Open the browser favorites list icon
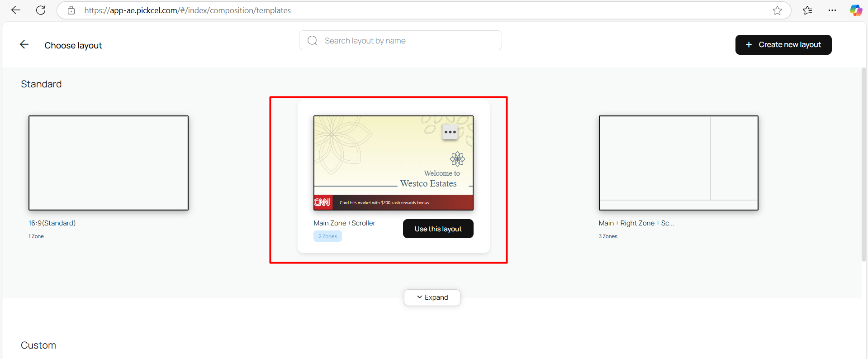Image resolution: width=868 pixels, height=359 pixels. pos(807,10)
